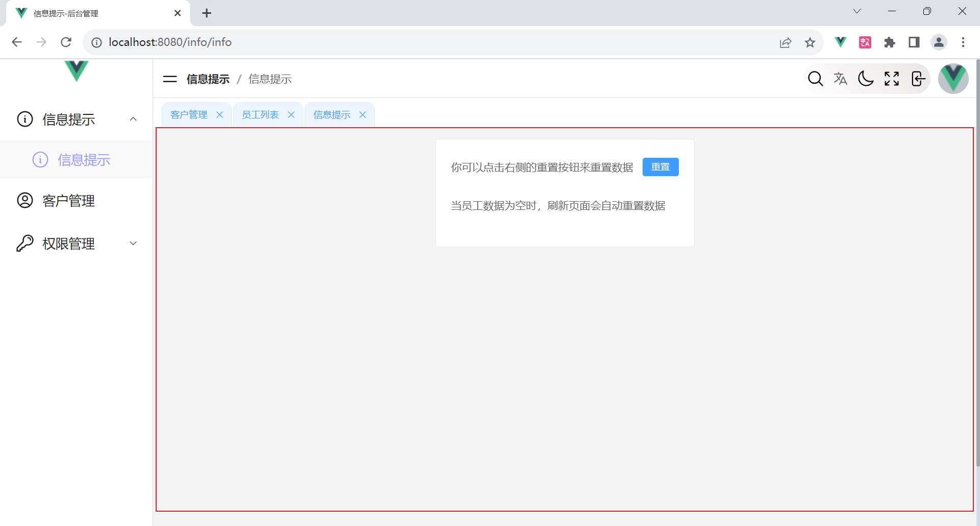Click the logout icon in header

coord(918,79)
